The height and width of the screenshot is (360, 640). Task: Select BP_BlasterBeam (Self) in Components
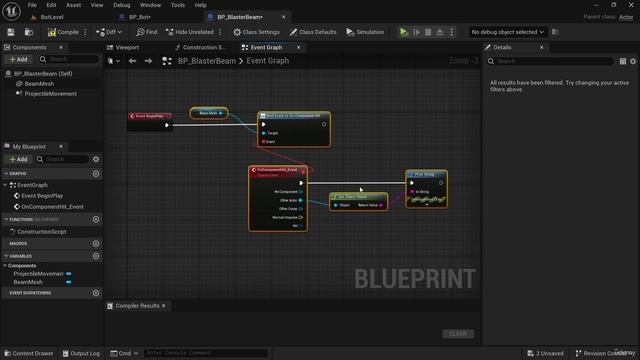43,73
